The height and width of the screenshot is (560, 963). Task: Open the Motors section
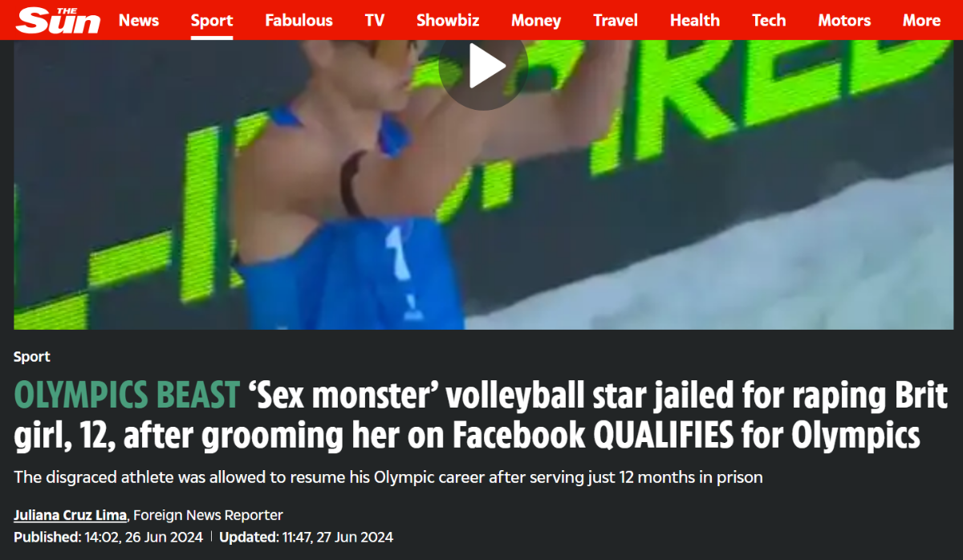click(x=844, y=20)
